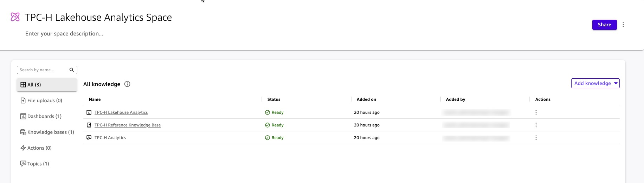The width and height of the screenshot is (644, 183).
Task: Expand the Add knowledge dropdown
Action: click(595, 83)
